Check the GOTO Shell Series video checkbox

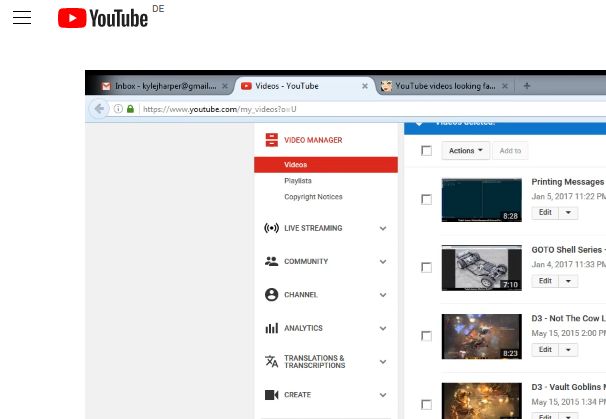[426, 267]
